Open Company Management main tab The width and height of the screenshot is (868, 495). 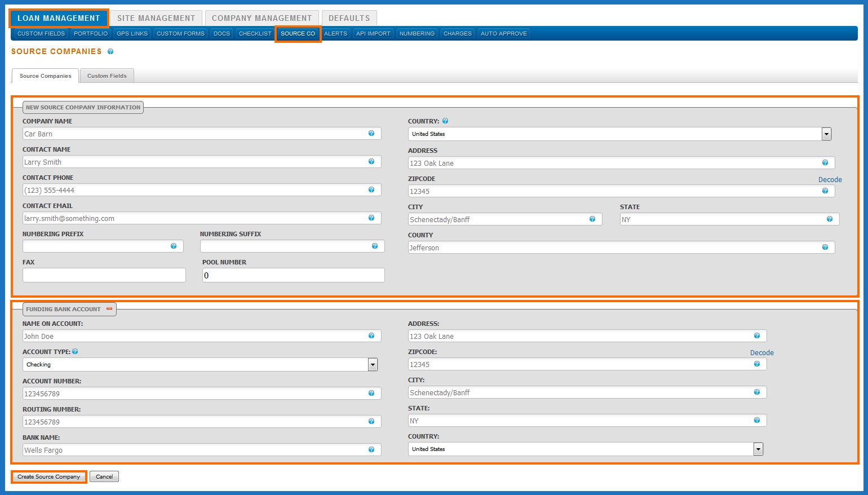[262, 18]
